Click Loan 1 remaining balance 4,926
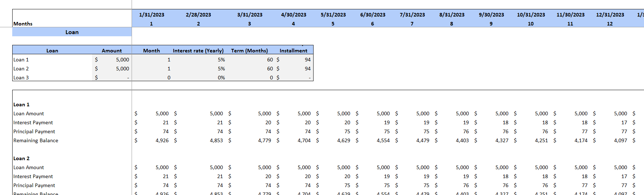Viewport: 644px width, 195px height. pos(162,140)
